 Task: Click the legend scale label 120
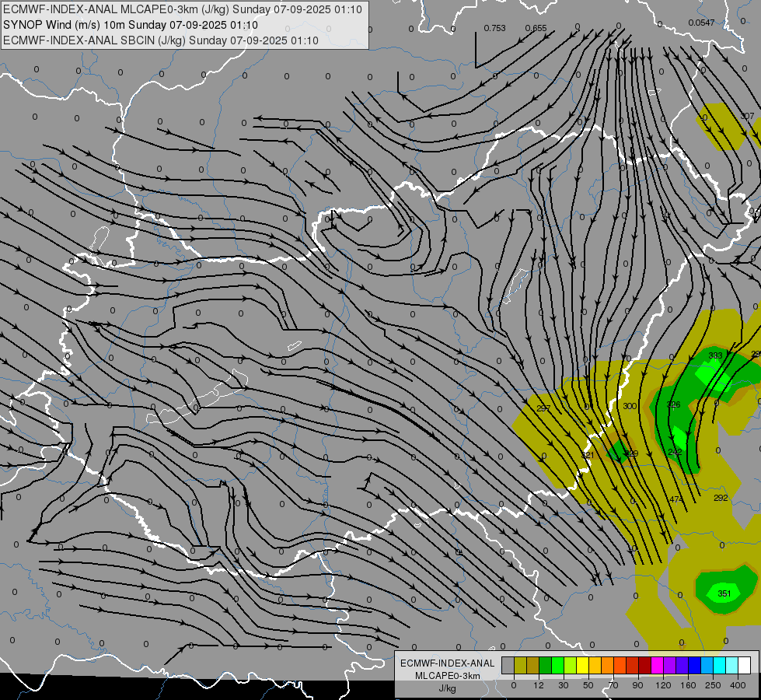tap(664, 685)
